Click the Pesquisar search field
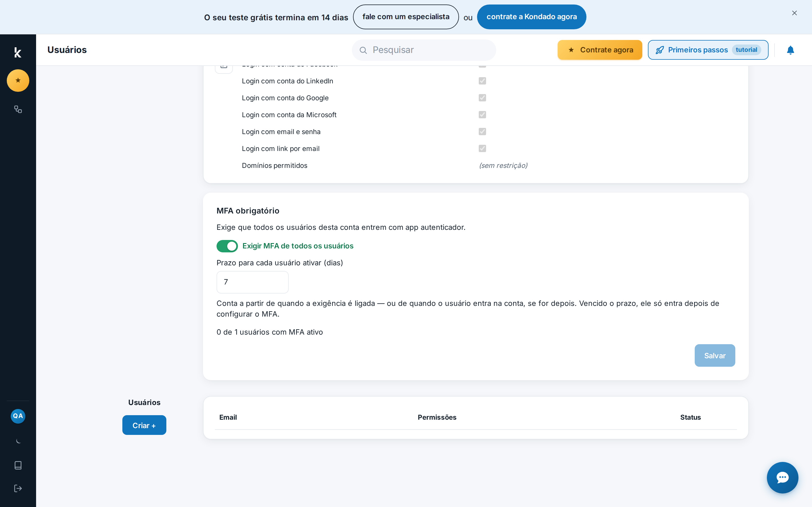This screenshot has width=812, height=507. 424,50
